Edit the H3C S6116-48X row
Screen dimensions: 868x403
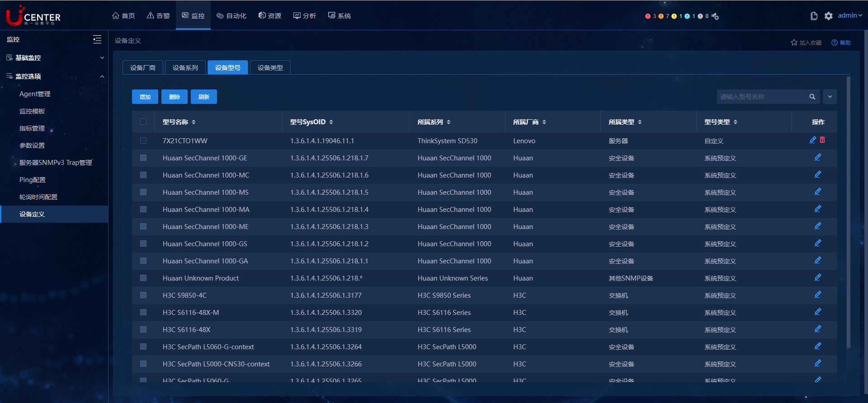point(818,329)
